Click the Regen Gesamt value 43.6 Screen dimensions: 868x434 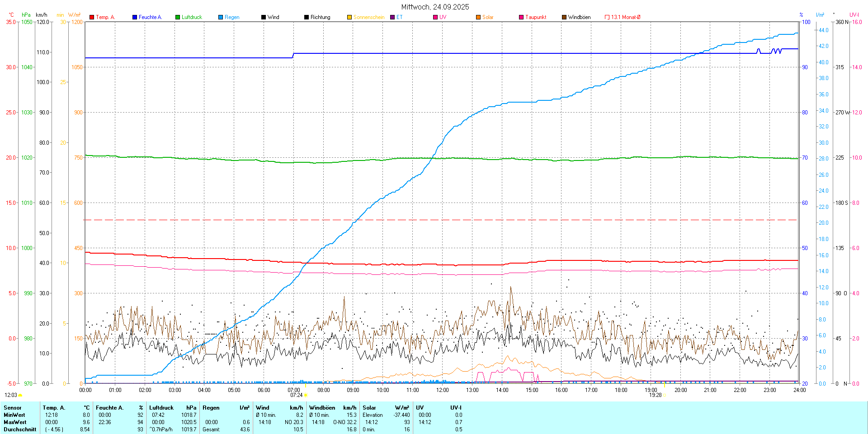click(245, 429)
